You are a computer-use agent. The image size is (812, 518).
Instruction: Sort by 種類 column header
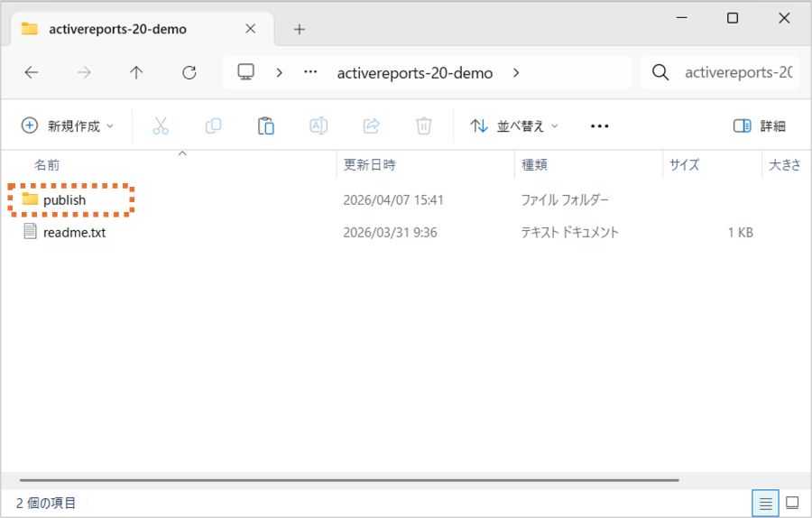tap(534, 165)
